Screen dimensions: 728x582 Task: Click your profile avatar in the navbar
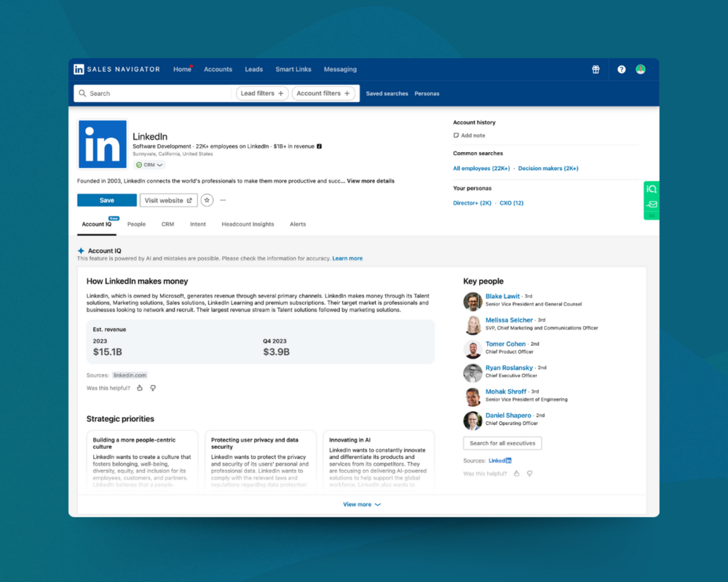(x=641, y=68)
